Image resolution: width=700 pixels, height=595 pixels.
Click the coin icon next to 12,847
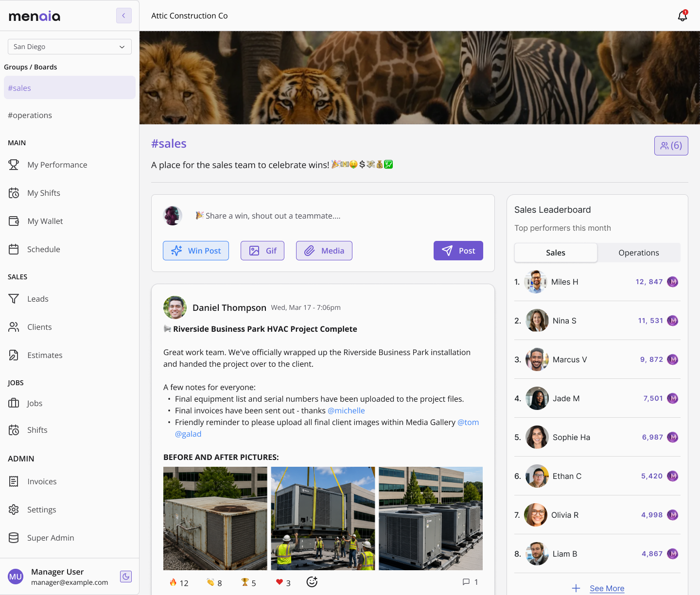[673, 282]
